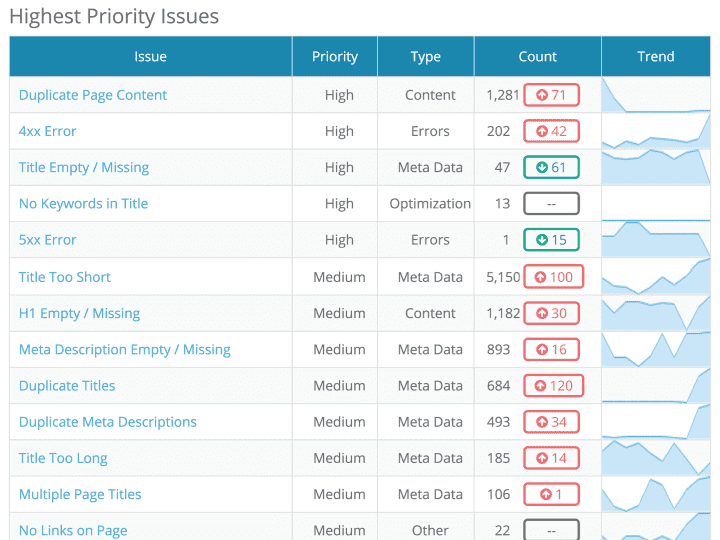Click the trend sparkline for Title Too Short
The image size is (720, 540).
coord(656,277)
